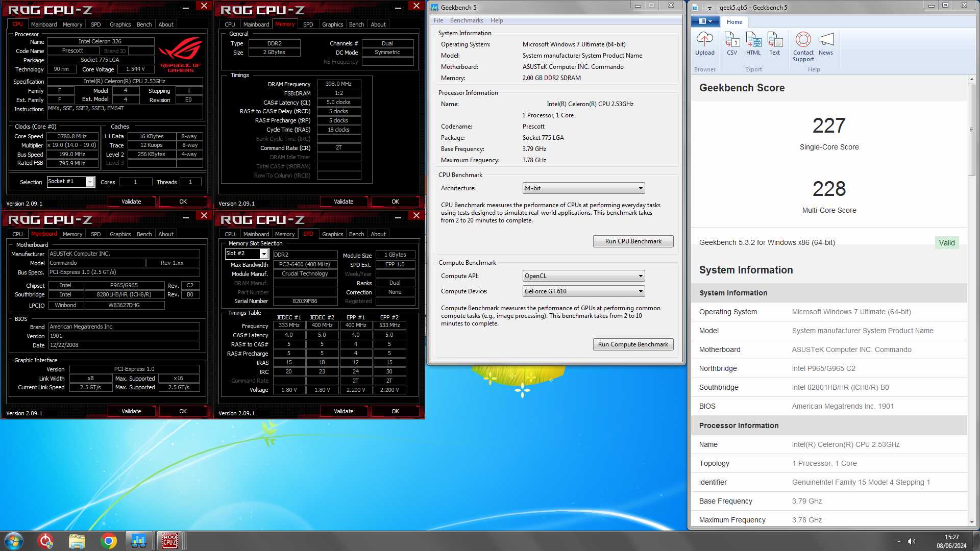Click the ROG CPU-Z taskbar icon

coord(170,541)
